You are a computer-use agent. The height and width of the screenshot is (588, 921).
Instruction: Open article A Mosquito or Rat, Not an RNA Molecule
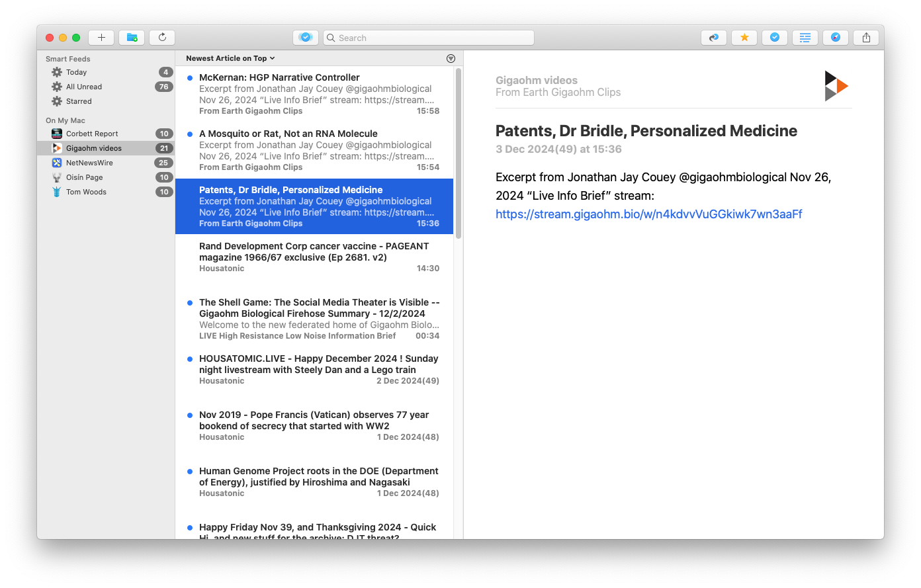[x=314, y=150]
